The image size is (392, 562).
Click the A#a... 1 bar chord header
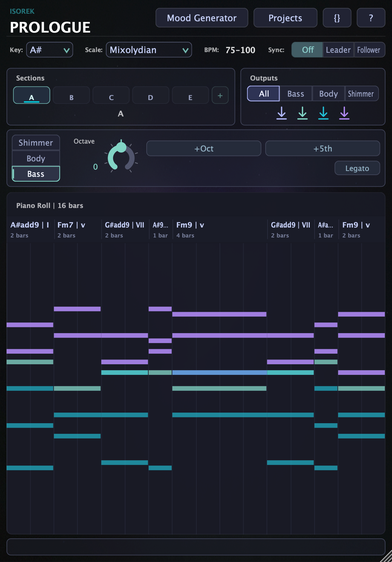tap(326, 230)
